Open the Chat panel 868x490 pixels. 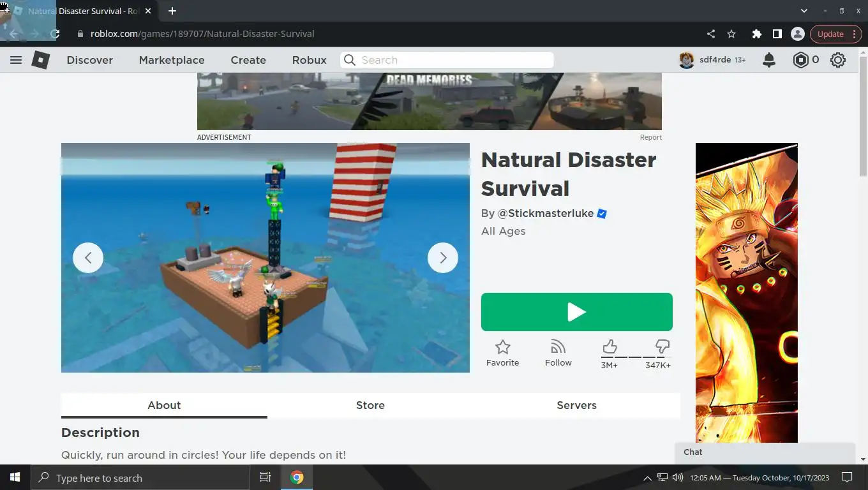point(765,453)
